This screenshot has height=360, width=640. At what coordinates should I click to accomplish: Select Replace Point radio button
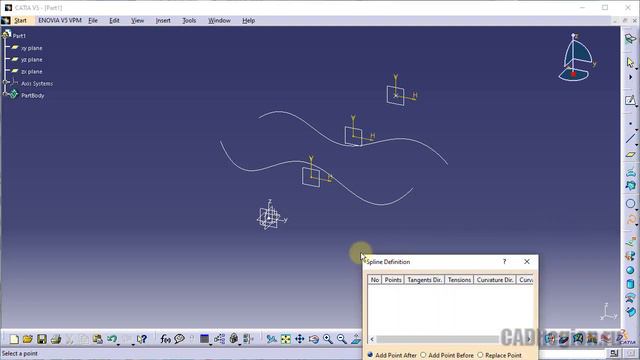point(480,355)
